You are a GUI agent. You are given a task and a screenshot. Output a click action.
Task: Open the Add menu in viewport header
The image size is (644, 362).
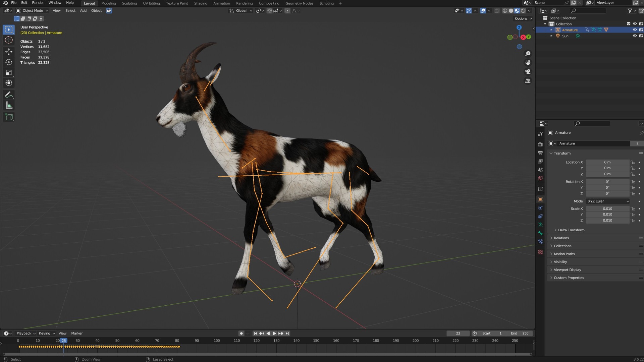83,11
